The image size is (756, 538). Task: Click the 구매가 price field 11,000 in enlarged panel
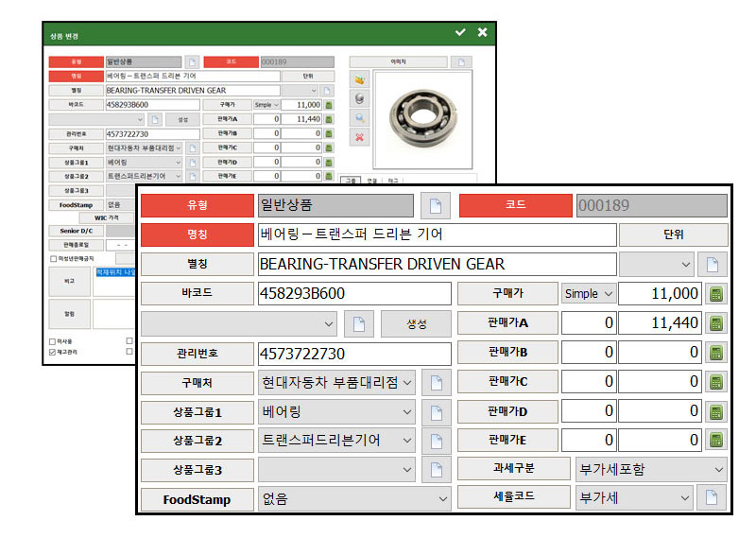[x=660, y=294]
